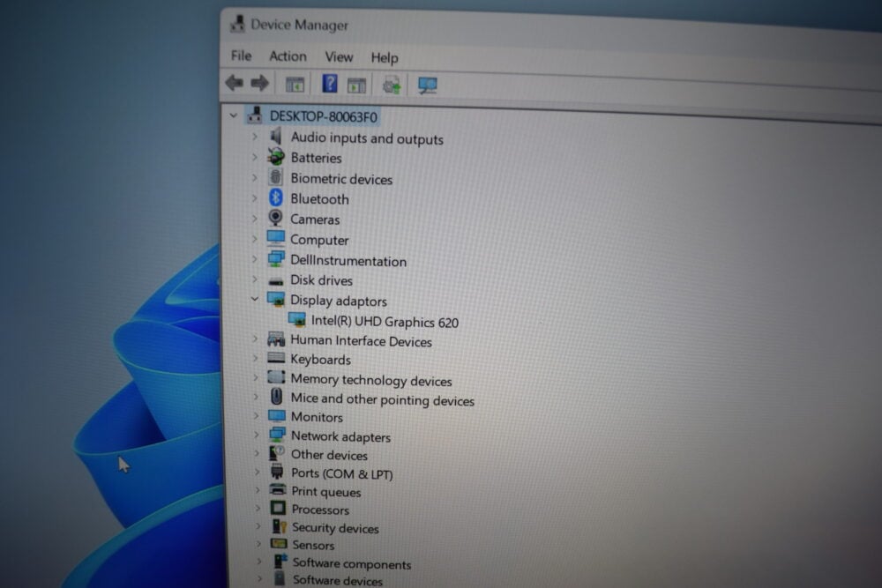Expand the Keyboards category

pos(255,358)
